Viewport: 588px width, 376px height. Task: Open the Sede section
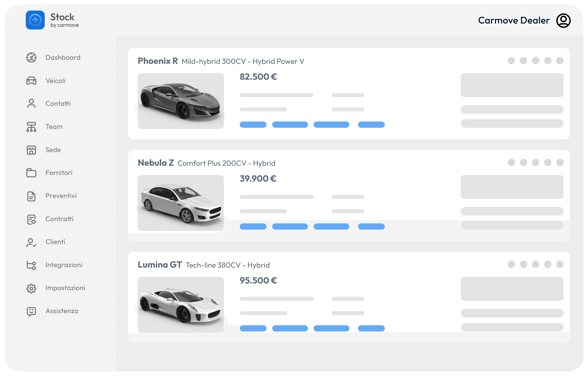tap(53, 150)
